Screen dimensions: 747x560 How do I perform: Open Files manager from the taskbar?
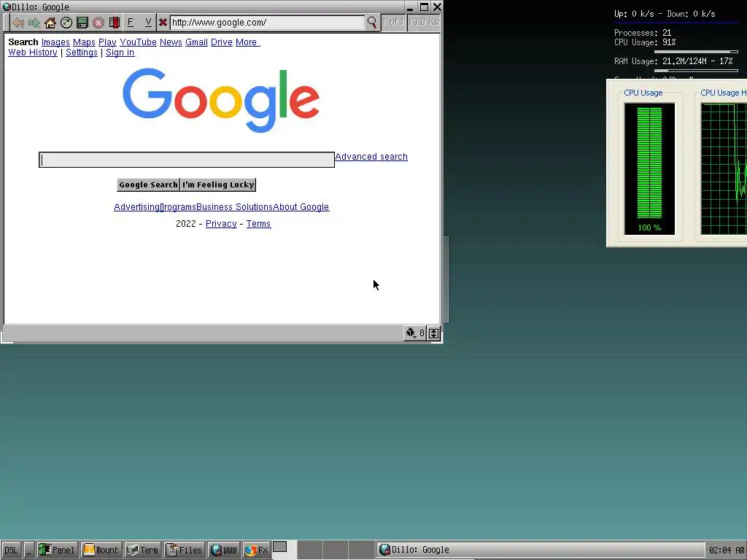tap(185, 550)
